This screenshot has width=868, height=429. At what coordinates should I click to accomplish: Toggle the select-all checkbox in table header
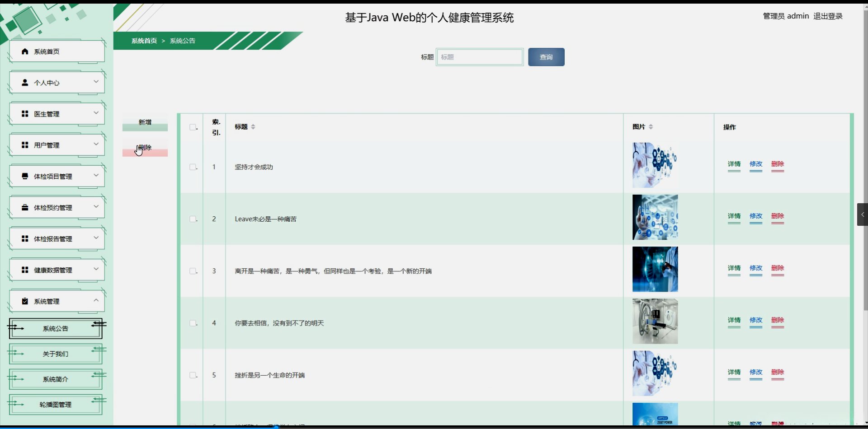pyautogui.click(x=193, y=127)
